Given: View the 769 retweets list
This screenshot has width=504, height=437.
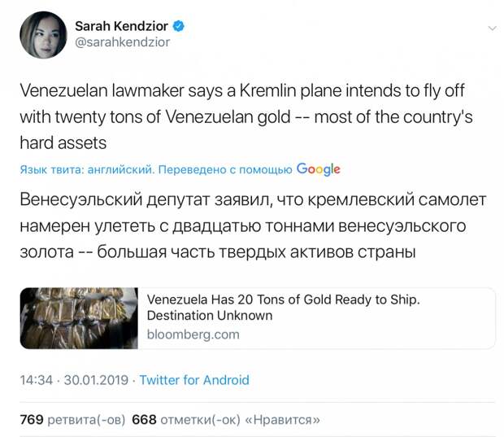Looking at the screenshot, I should coord(72,420).
